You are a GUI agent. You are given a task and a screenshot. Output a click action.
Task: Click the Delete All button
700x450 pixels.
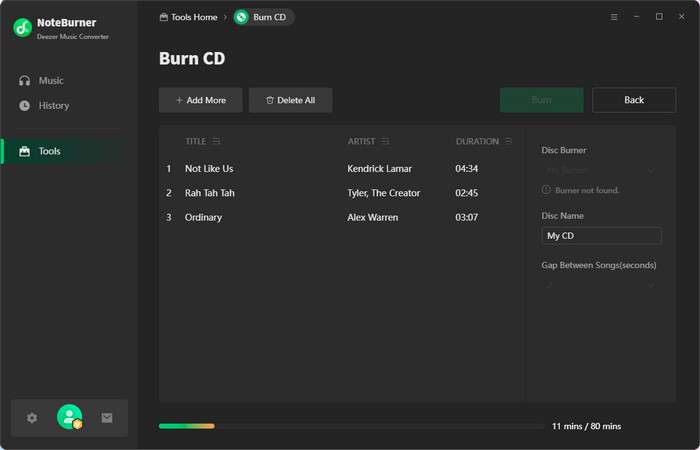click(291, 100)
